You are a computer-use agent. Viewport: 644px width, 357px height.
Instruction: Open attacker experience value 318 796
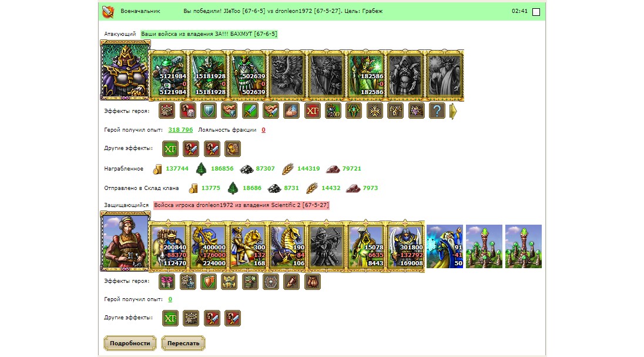[x=180, y=129]
